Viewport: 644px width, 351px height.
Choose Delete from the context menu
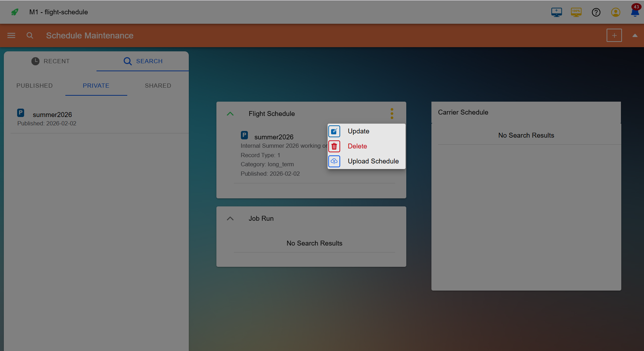point(357,146)
